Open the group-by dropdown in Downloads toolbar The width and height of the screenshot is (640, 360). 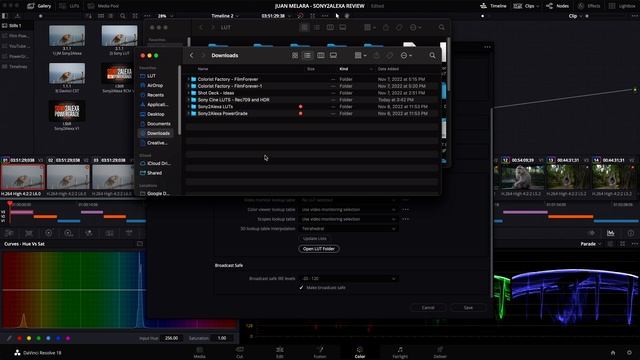tap(360, 56)
